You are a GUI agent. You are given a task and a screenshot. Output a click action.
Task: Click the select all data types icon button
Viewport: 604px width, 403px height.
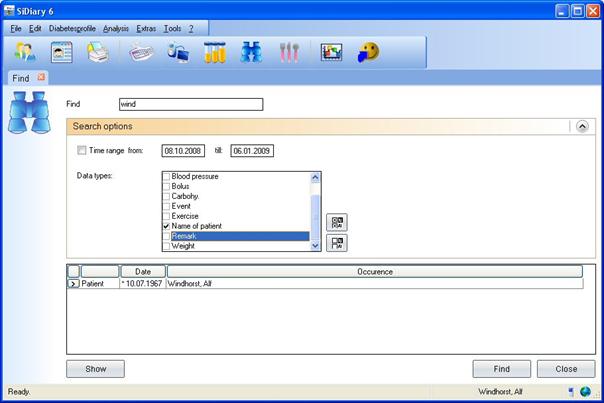point(336,222)
